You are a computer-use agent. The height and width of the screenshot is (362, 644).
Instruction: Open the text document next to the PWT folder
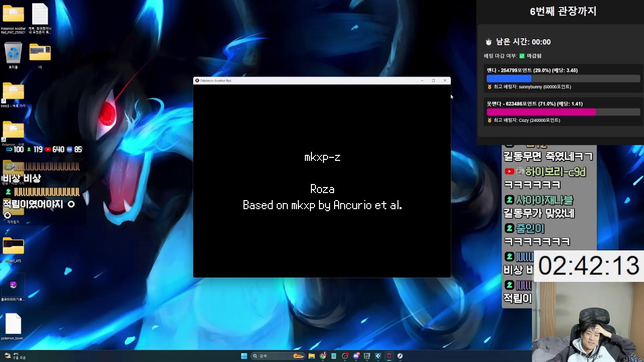click(x=40, y=19)
